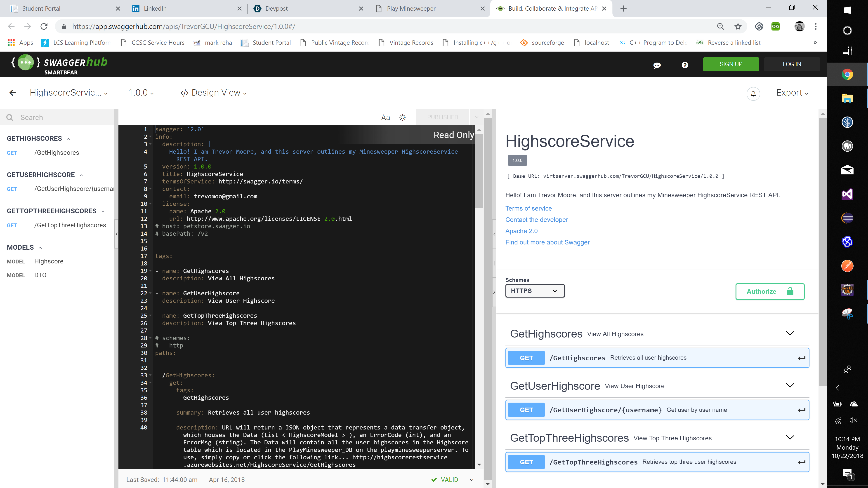
Task: Click the back arrow beside HighscoreService
Action: point(12,93)
